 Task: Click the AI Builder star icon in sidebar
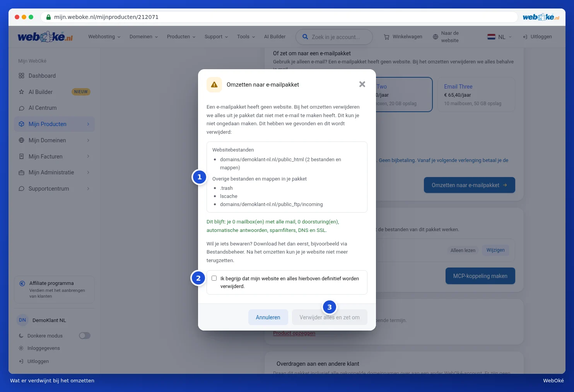click(22, 92)
